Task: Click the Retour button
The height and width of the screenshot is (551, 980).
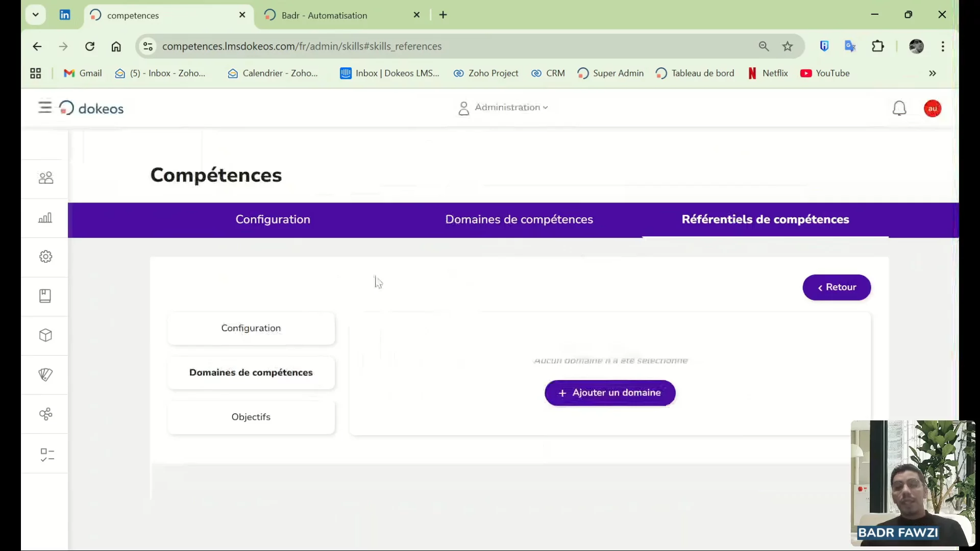Action: click(x=836, y=287)
